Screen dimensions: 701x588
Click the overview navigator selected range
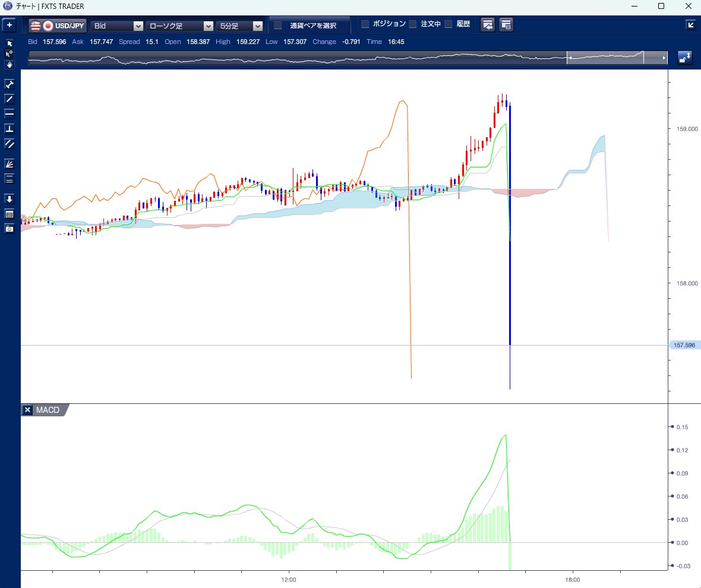(x=605, y=58)
